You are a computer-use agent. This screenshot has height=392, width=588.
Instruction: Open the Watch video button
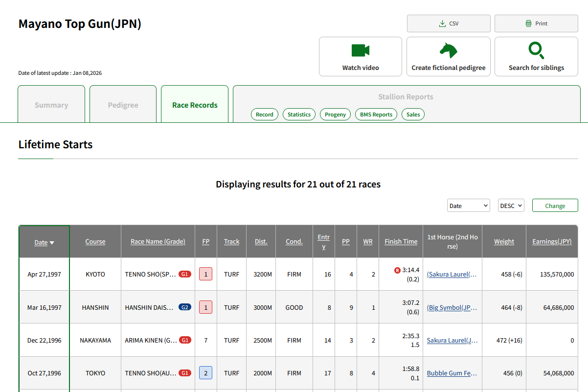tap(361, 57)
